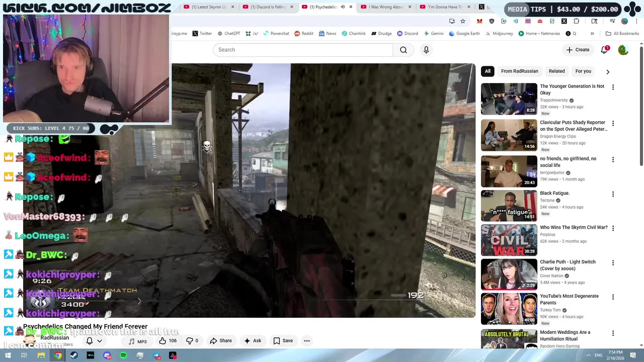Click the Create button
Screen dimensions: 644x362
point(578,50)
